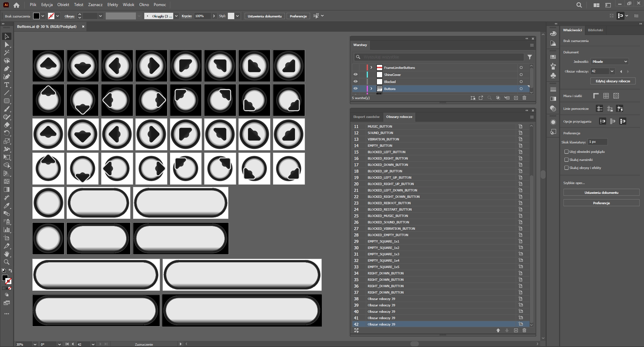Click Ustawienia dokumentu in the control bar
This screenshot has height=347, width=644.
click(x=264, y=16)
